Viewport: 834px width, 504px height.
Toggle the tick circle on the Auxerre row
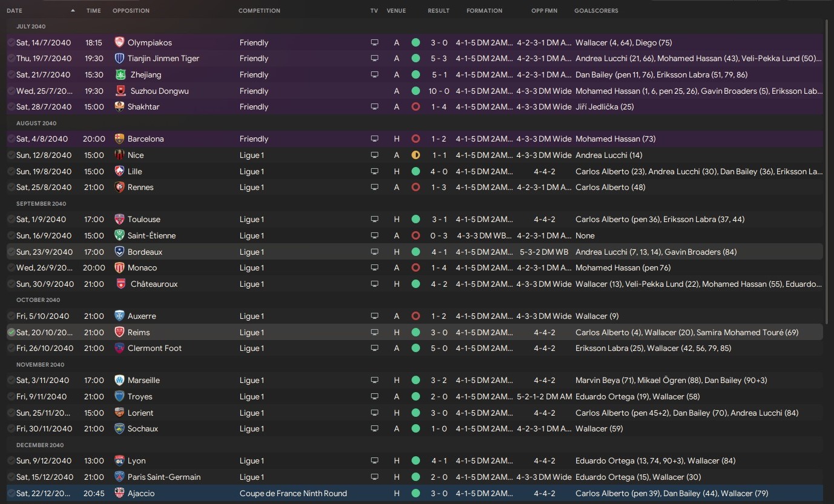click(x=11, y=316)
